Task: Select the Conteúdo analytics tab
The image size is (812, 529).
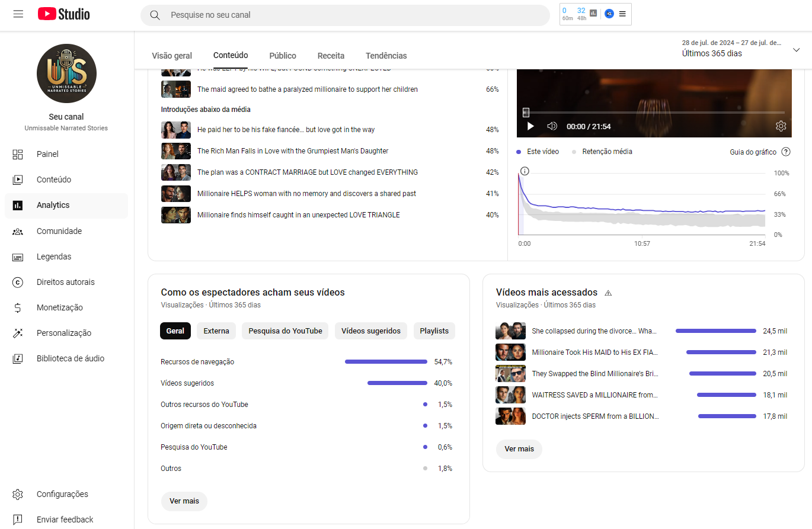Action: click(231, 55)
